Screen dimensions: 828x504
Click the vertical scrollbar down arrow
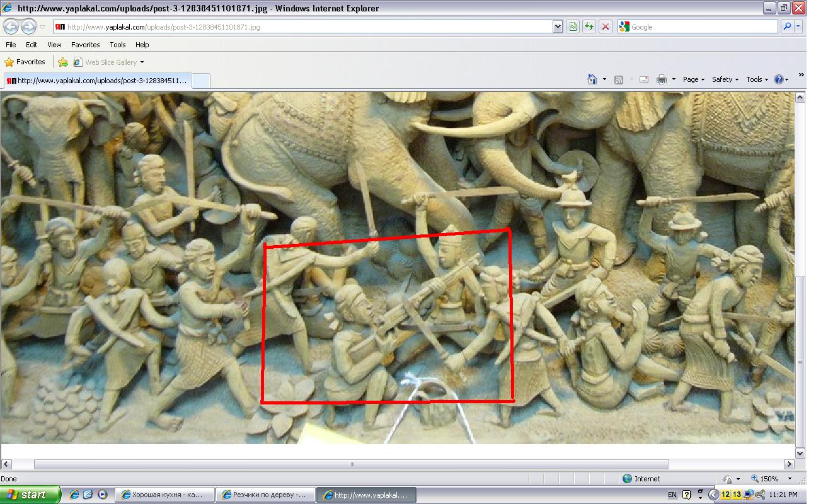800,453
